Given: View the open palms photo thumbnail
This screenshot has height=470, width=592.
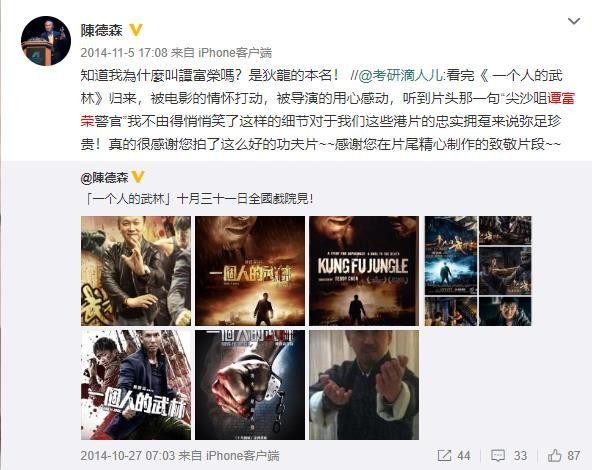Looking at the screenshot, I should point(364,385).
